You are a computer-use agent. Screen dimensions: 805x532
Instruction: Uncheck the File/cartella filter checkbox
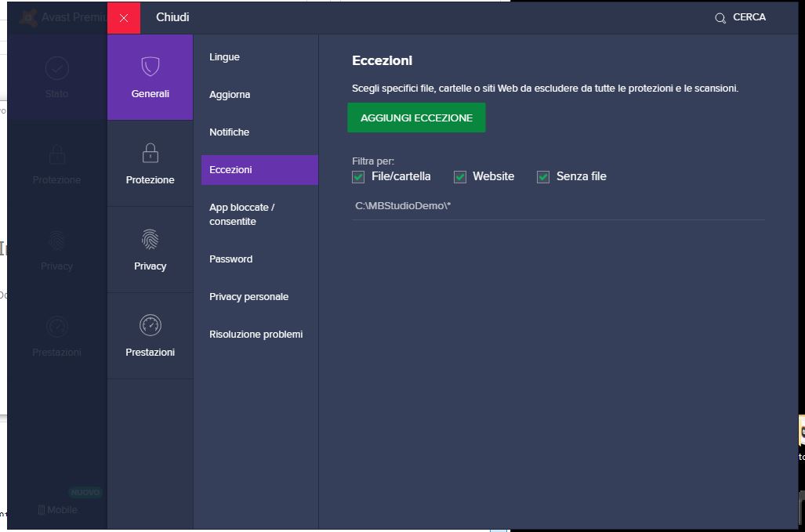tap(359, 177)
